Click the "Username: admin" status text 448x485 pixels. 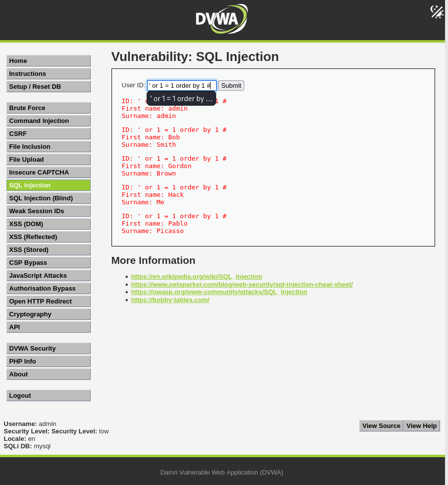point(30,424)
